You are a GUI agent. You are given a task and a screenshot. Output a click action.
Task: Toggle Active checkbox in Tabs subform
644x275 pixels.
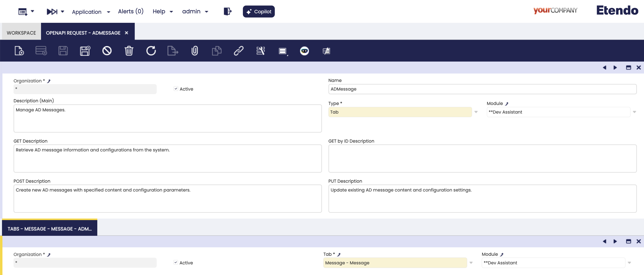click(x=176, y=263)
